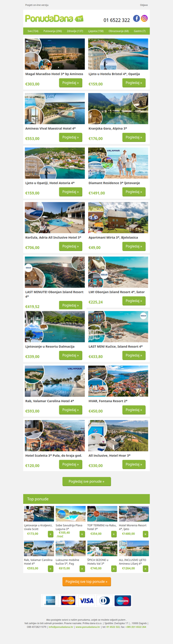Open the Instagram profile icon
The width and height of the screenshot is (173, 644).
point(144,18)
